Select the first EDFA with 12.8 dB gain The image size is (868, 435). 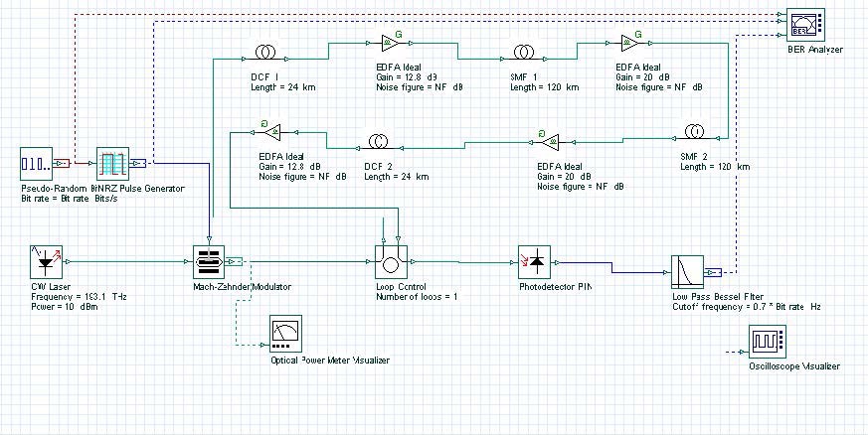(391, 42)
